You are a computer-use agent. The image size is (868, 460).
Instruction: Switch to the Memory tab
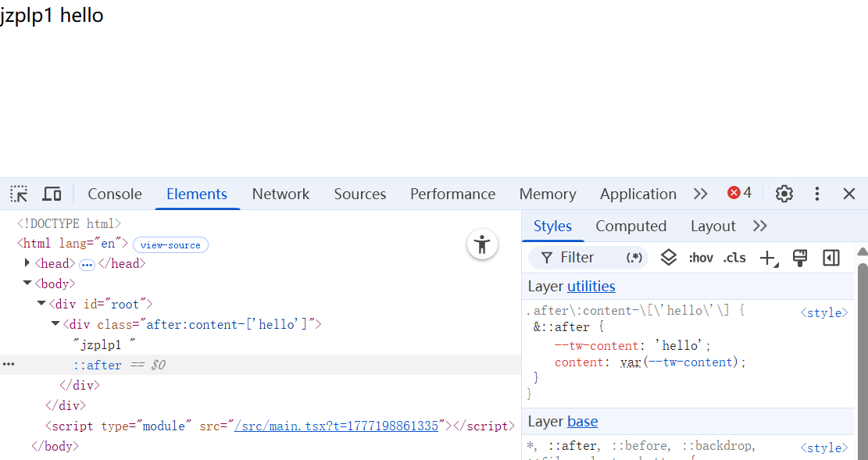(x=548, y=194)
